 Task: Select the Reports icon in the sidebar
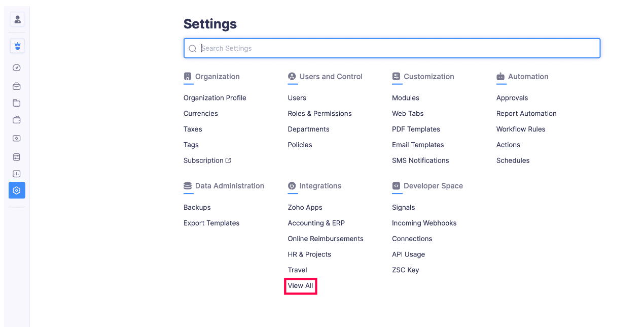(x=17, y=155)
